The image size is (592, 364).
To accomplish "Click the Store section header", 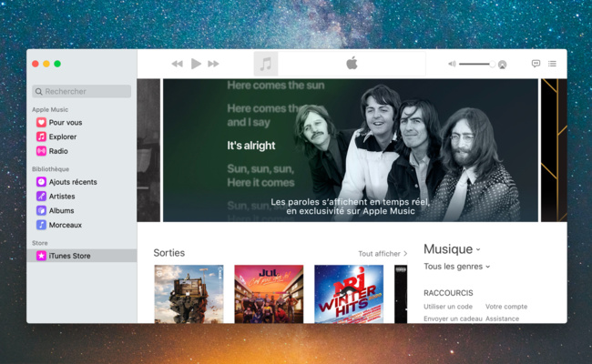I will [x=40, y=243].
